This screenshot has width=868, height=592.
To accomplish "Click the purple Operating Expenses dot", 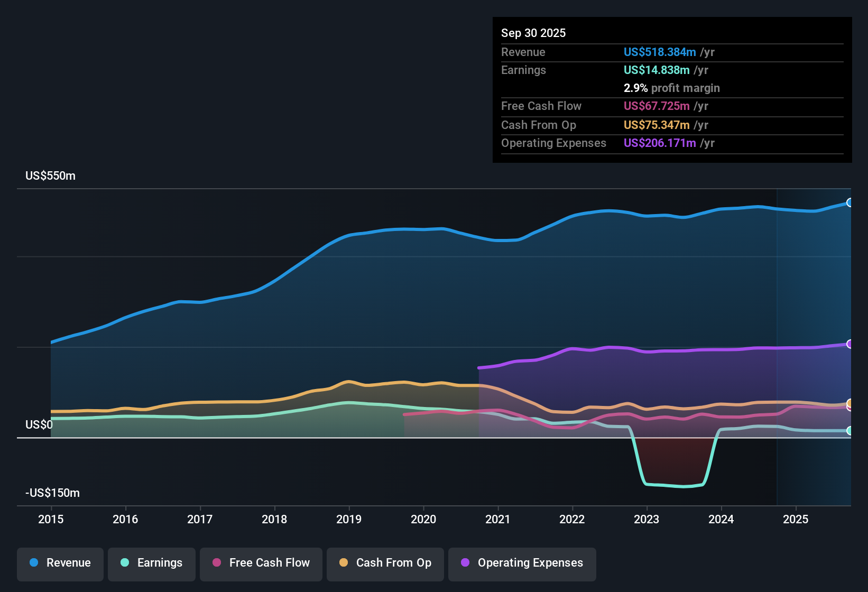I will point(465,563).
